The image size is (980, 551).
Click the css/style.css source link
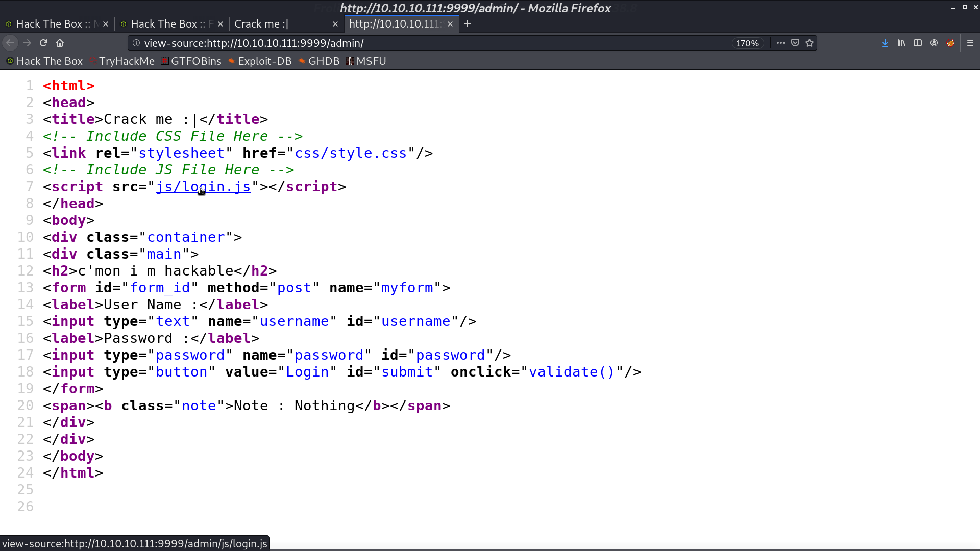(x=351, y=153)
